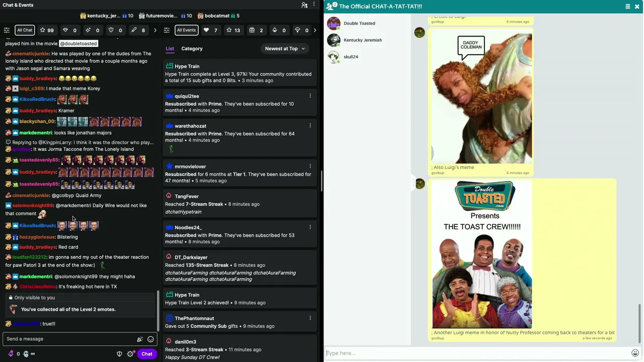Switch to the Category tab
This screenshot has width=644, height=362.
click(192, 49)
